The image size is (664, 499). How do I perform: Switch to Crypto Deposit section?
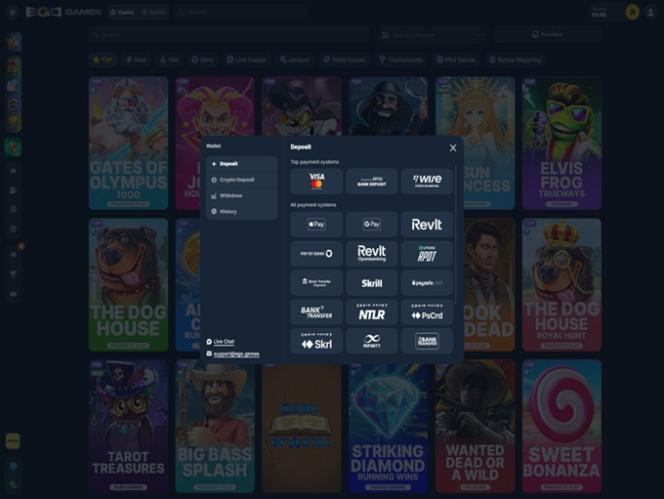click(x=241, y=179)
